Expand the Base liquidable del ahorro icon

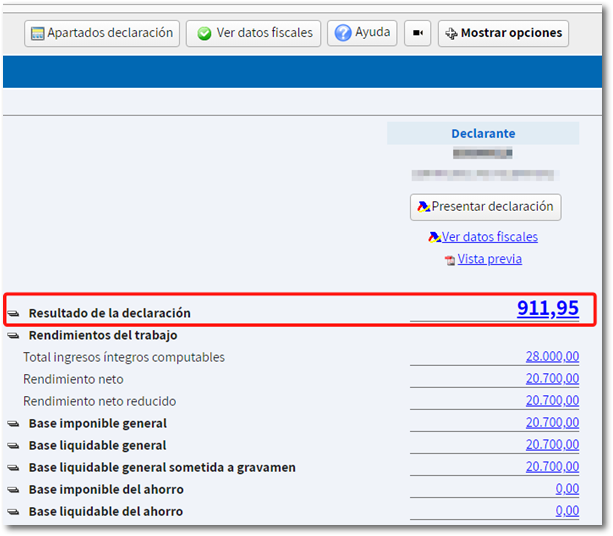click(x=13, y=512)
